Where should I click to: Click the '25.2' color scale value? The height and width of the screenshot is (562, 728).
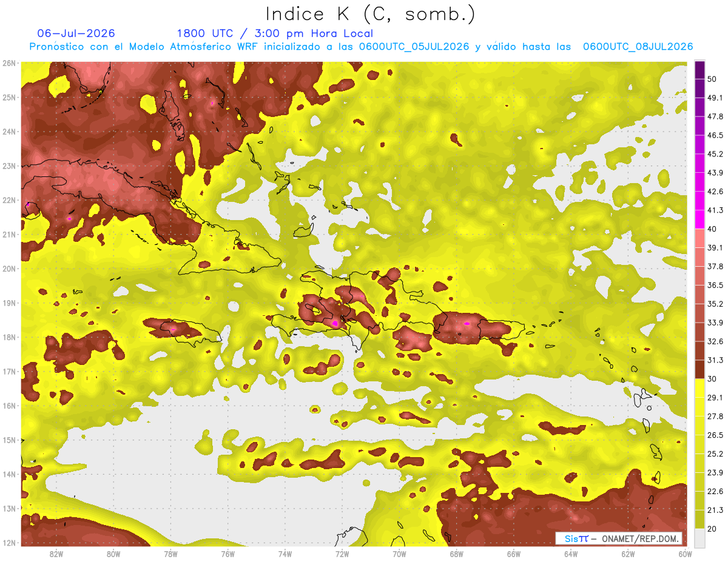(x=715, y=453)
